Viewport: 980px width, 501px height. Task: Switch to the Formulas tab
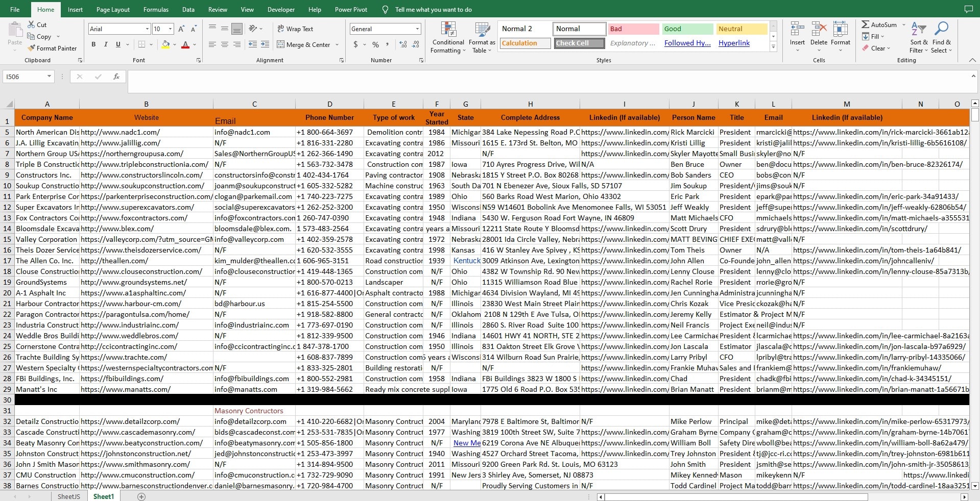(156, 9)
